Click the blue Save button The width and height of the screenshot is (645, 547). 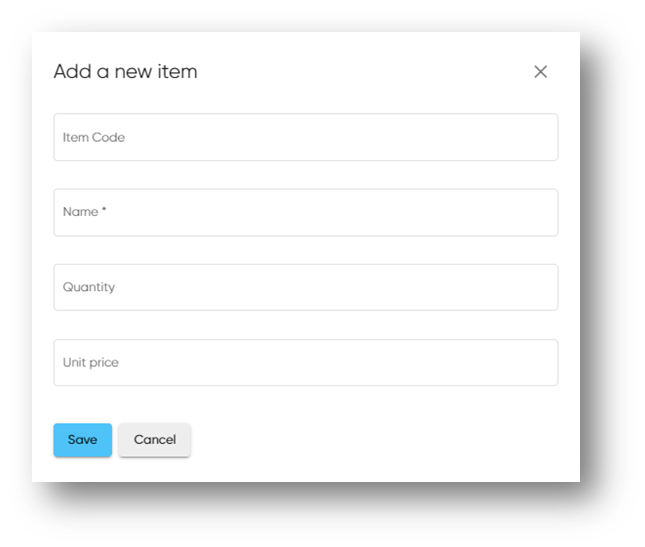tap(83, 440)
